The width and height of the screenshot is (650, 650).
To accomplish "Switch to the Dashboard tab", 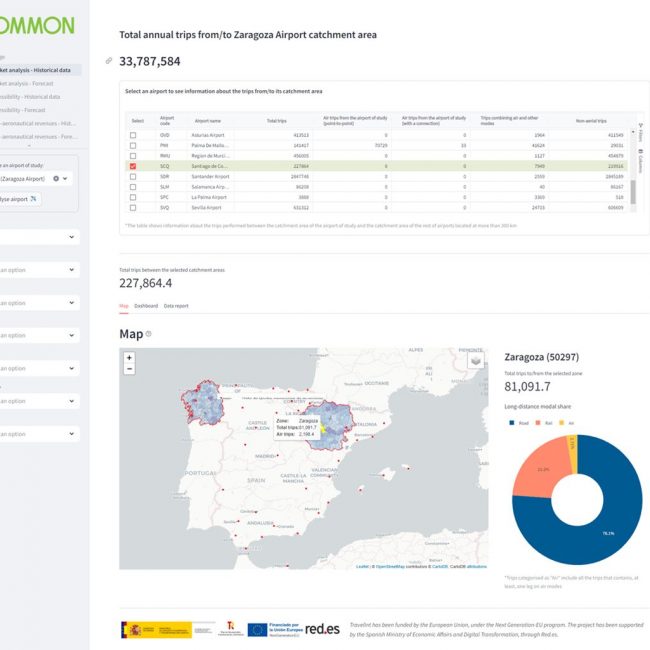I will [146, 305].
